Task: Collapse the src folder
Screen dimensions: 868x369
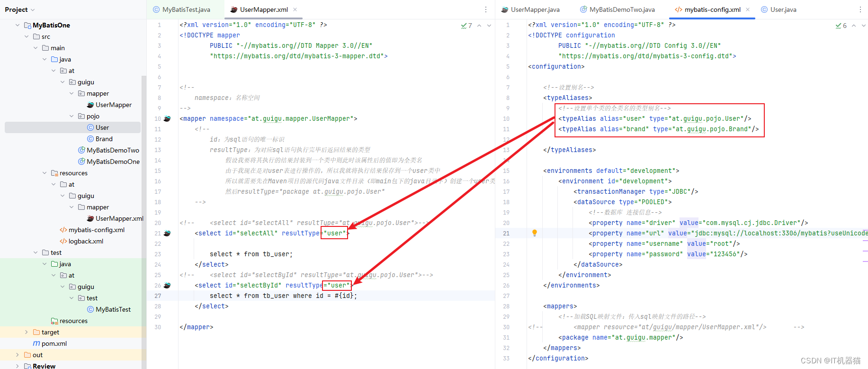Action: 27,36
